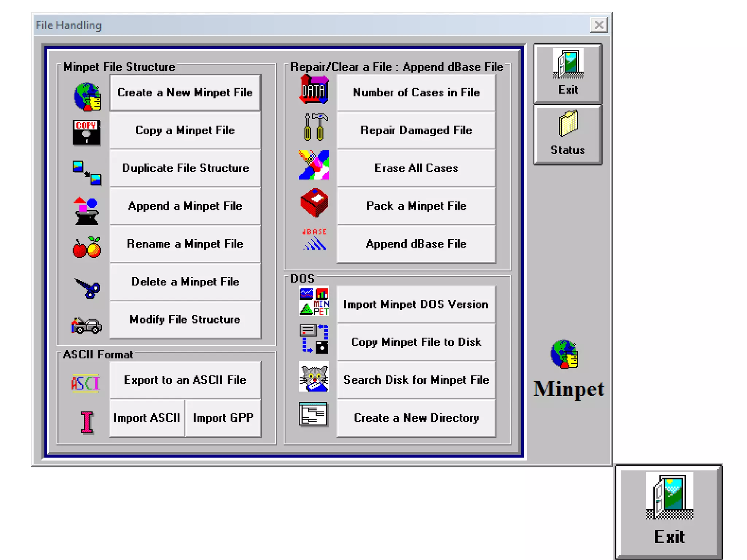Click Import Minpet DOS Version
The width and height of the screenshot is (747, 560).
416,304
